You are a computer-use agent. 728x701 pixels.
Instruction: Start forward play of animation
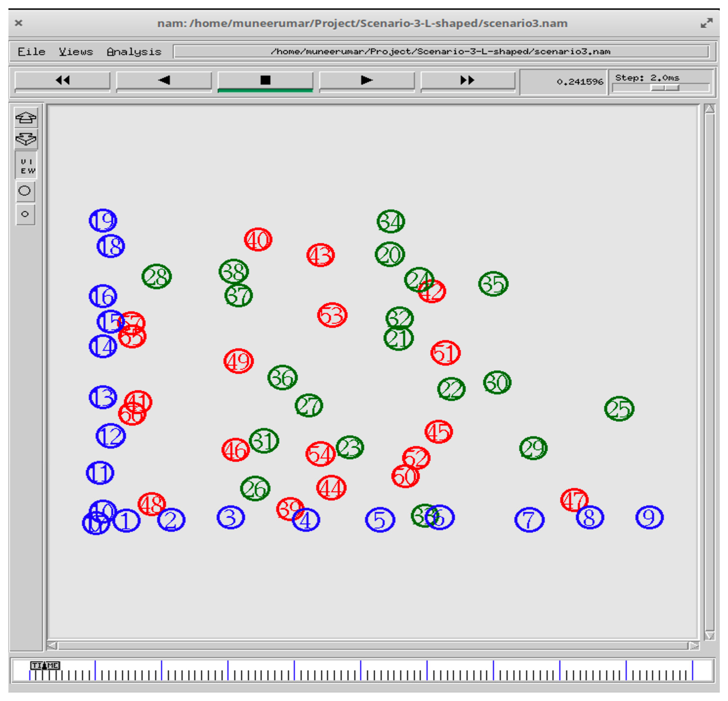coord(367,80)
